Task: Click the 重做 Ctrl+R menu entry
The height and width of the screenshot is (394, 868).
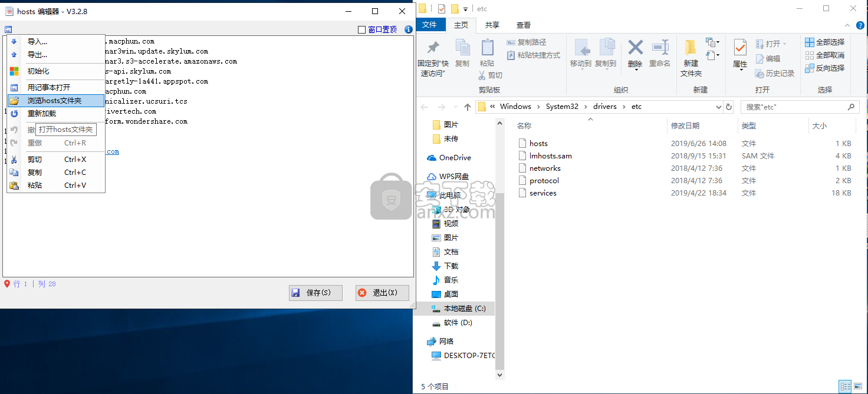Action: 56,143
